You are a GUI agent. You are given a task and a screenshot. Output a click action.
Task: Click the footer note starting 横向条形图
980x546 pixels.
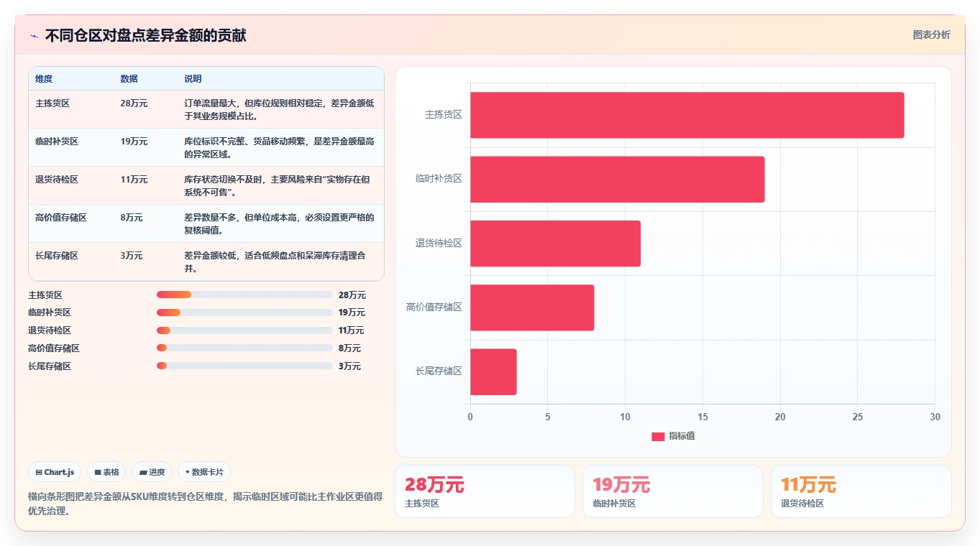(x=205, y=504)
